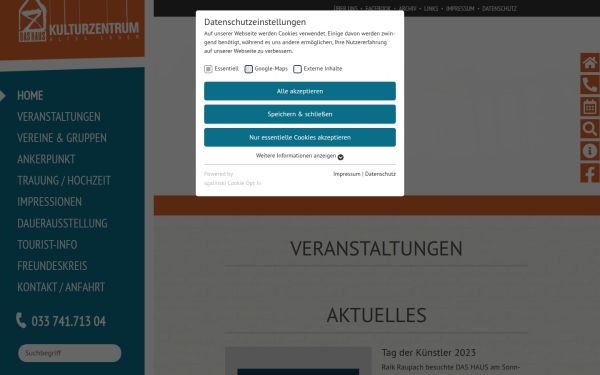
Task: Click the Suchbegriff search field
Action: click(x=70, y=353)
